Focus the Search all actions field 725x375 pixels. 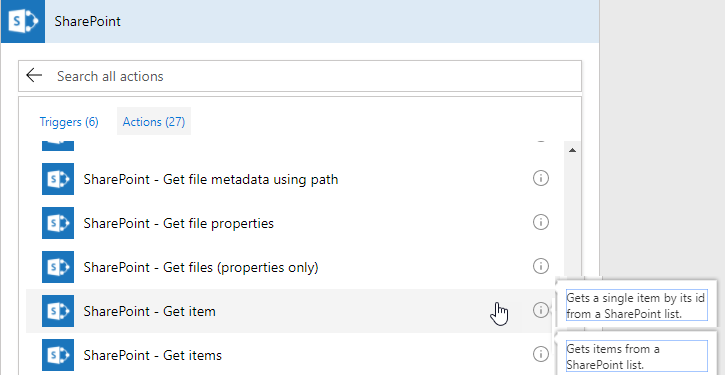pyautogui.click(x=300, y=76)
